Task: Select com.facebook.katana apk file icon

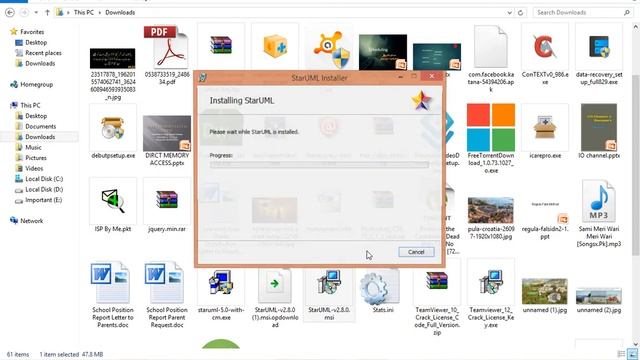Action: [x=491, y=47]
